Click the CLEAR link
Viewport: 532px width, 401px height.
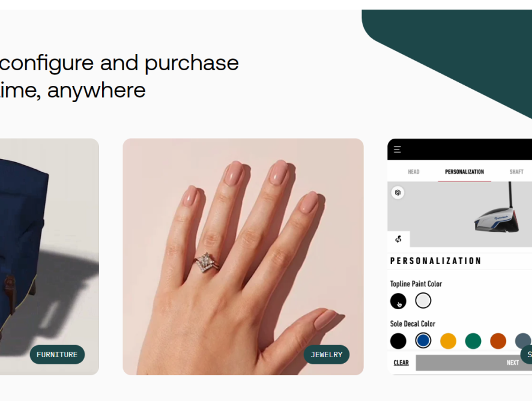(401, 363)
